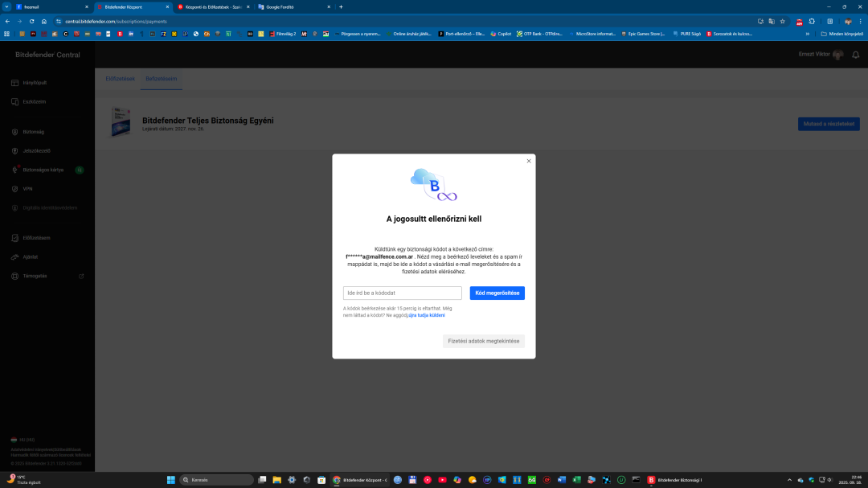Bookmark this page with the star icon
868x488 pixels.
(782, 22)
